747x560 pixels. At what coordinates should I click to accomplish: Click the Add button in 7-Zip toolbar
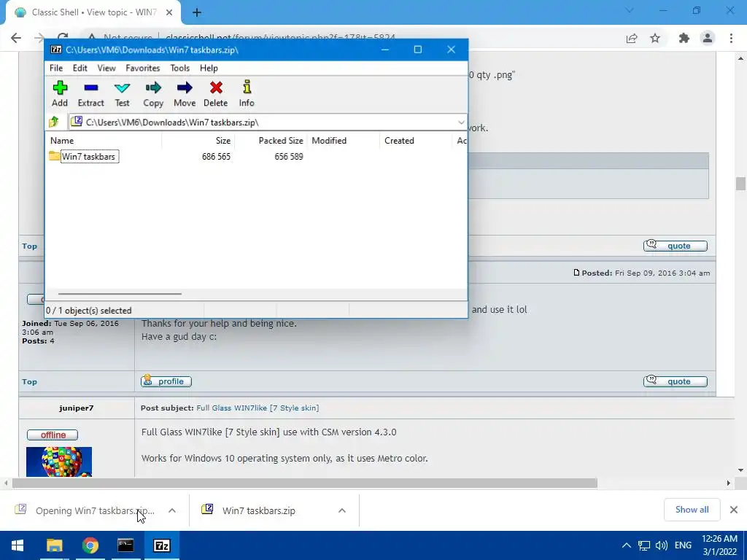coord(60,94)
